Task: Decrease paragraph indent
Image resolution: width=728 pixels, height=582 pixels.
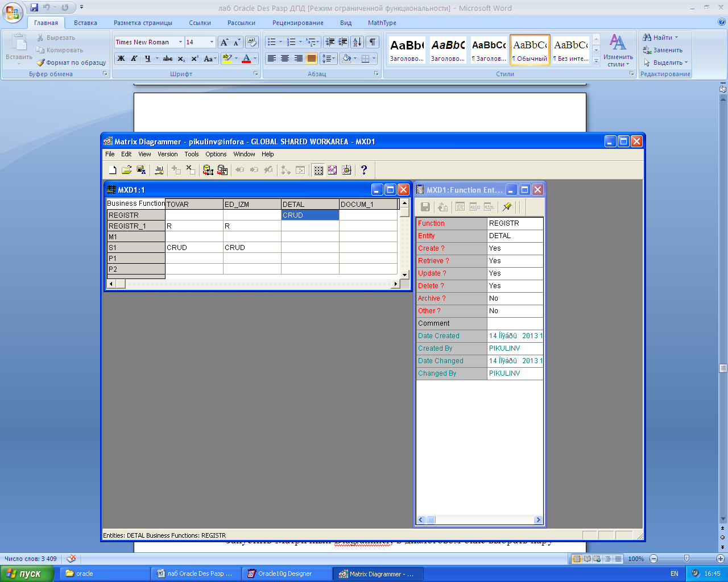Action: (330, 42)
